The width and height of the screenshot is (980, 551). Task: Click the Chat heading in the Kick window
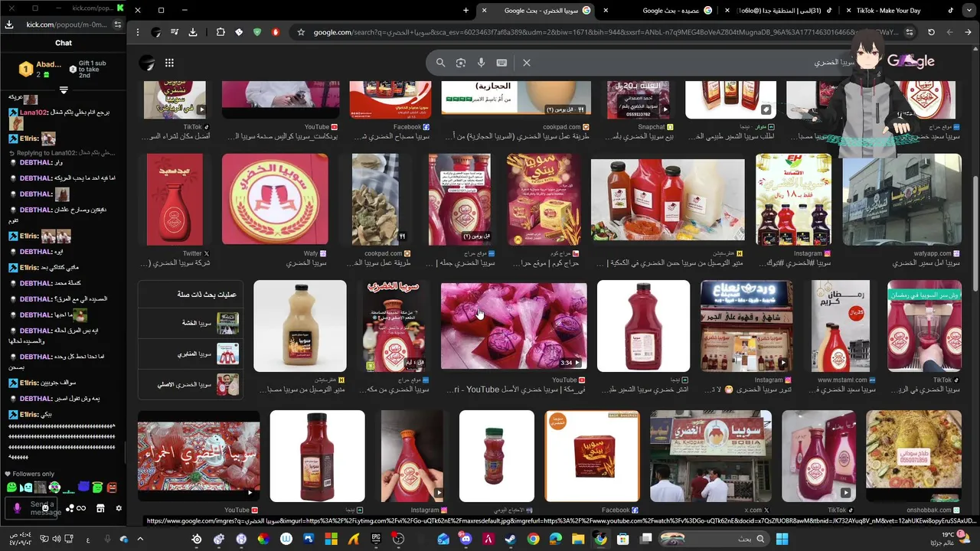pos(64,43)
